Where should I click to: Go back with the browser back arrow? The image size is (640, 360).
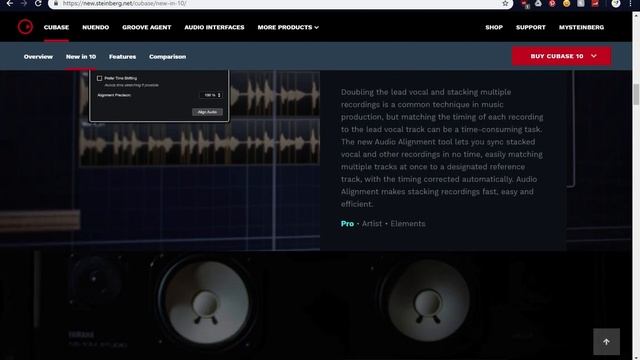tap(10, 3)
